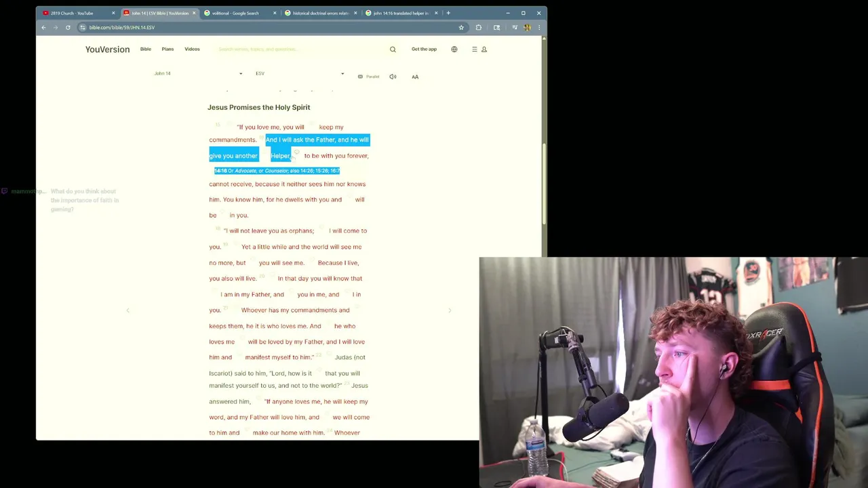Close the volitional Google Search tab

click(275, 13)
